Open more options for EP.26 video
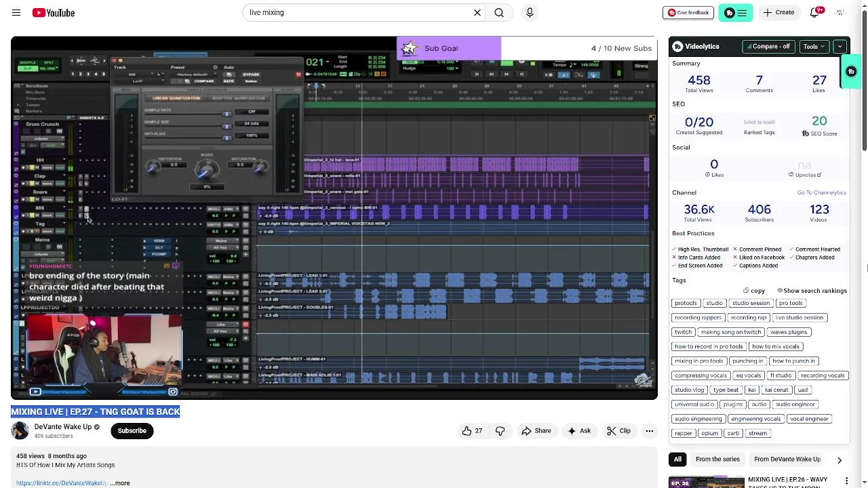868x488 pixels. tap(846, 481)
